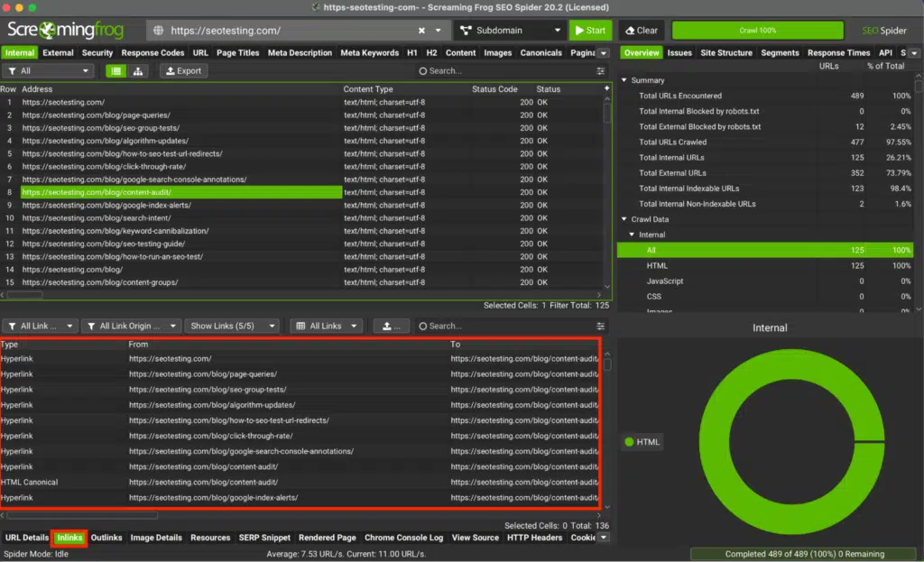The image size is (924, 562).
Task: Open the URL Details bottom tab
Action: click(26, 538)
